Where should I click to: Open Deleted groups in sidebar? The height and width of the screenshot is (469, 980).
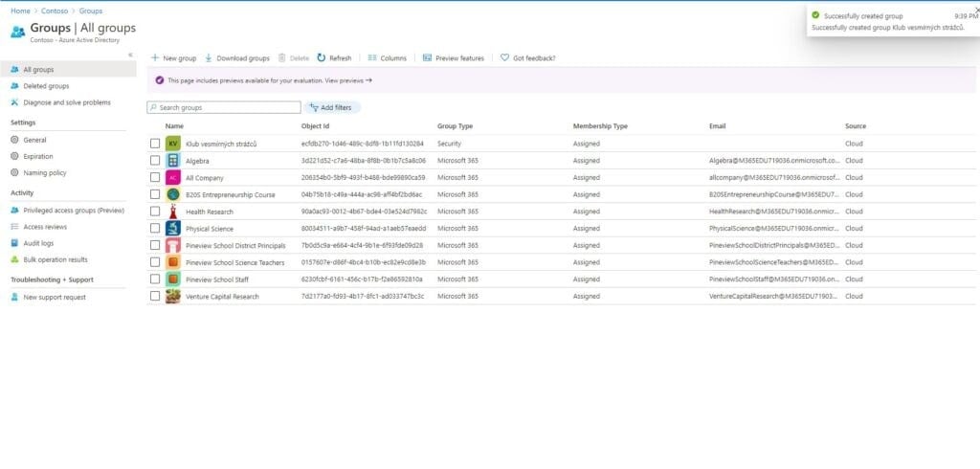point(46,86)
